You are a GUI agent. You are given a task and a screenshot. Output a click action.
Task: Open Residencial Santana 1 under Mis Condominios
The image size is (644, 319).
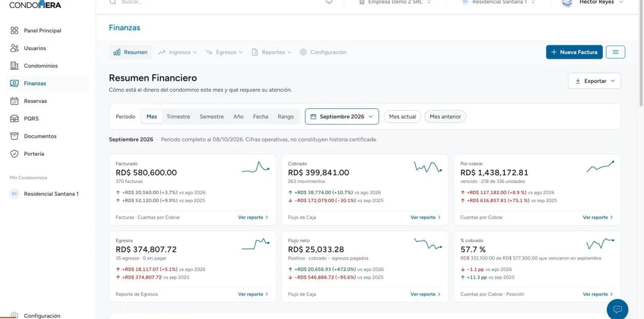click(x=51, y=194)
